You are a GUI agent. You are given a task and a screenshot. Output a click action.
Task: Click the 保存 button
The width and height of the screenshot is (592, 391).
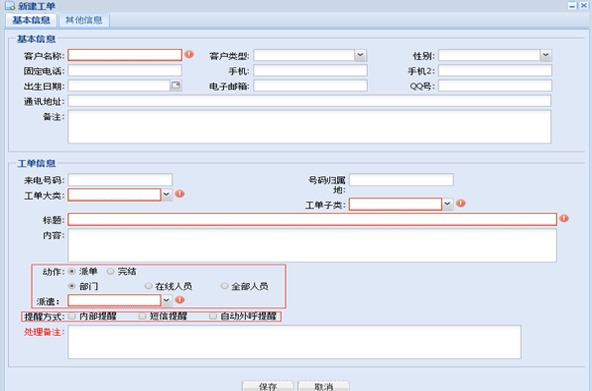268,386
